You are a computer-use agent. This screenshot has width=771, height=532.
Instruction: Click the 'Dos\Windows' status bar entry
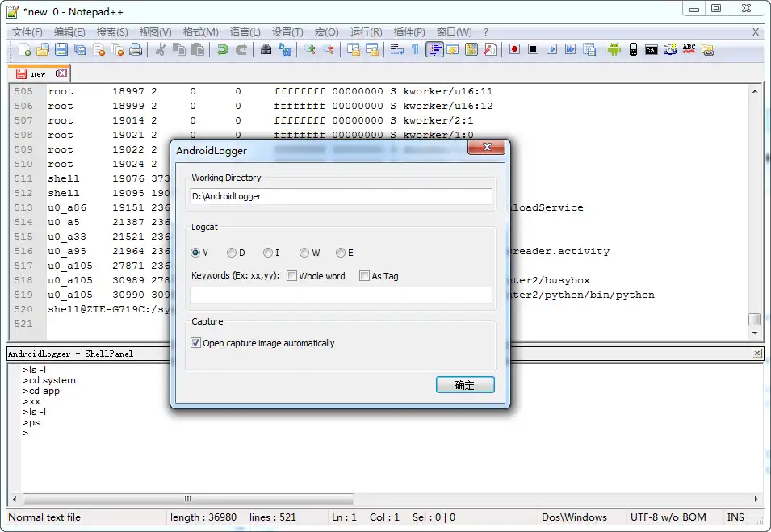574,517
